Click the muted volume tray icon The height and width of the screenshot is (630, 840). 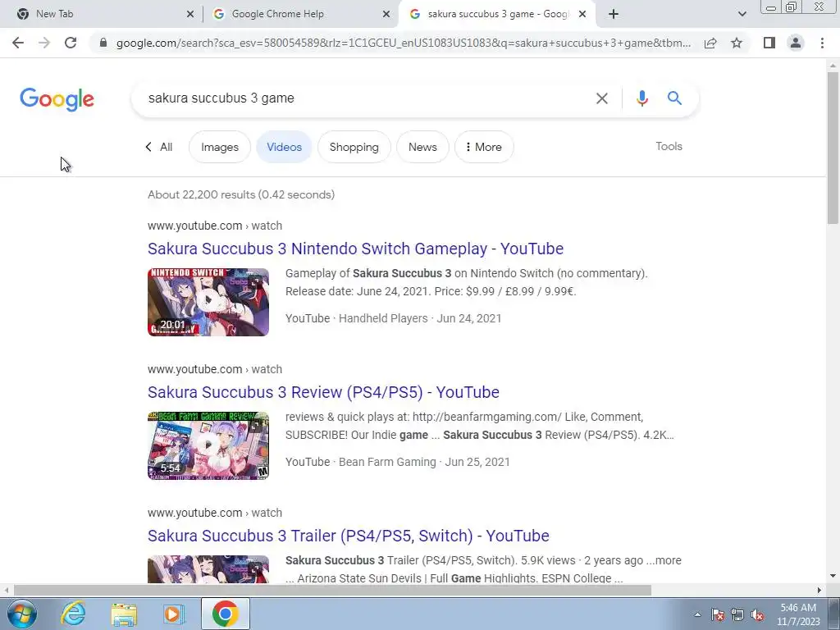[757, 614]
